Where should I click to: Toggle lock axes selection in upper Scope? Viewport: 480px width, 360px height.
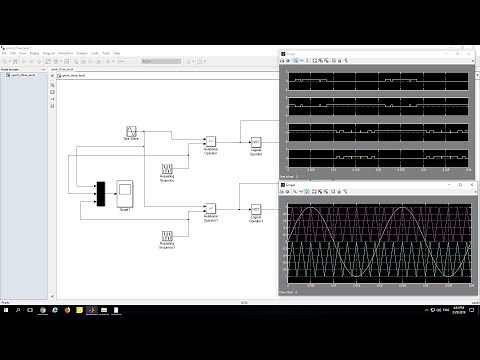point(339,60)
